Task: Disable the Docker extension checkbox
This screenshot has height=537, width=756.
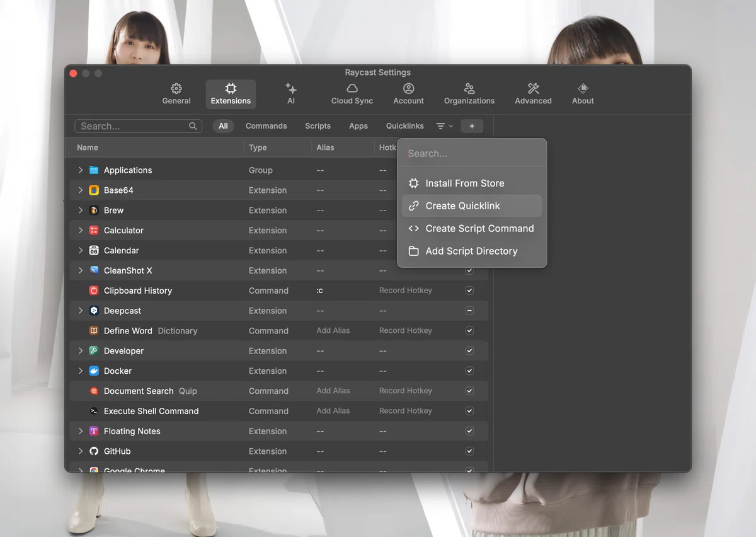Action: pyautogui.click(x=469, y=371)
